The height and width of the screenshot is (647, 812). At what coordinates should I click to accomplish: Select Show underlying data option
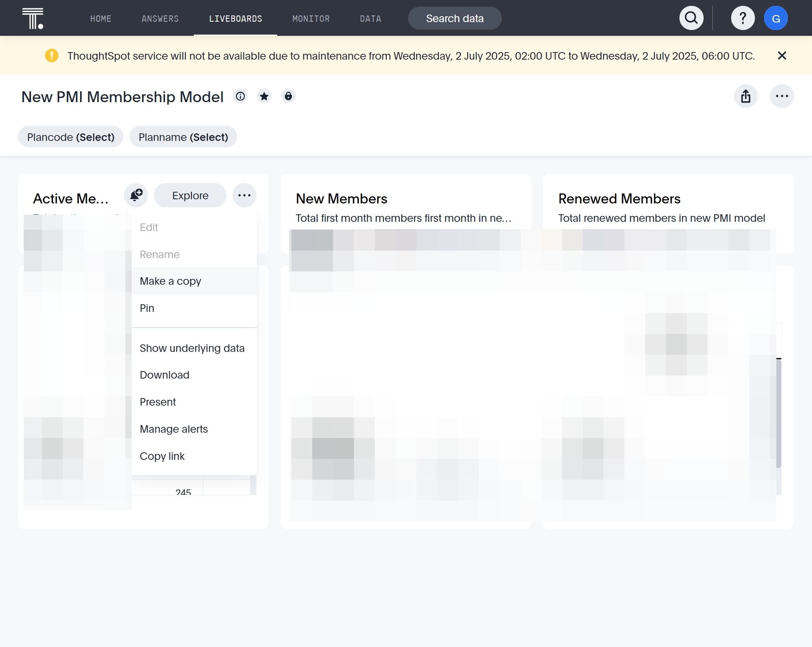pyautogui.click(x=194, y=348)
